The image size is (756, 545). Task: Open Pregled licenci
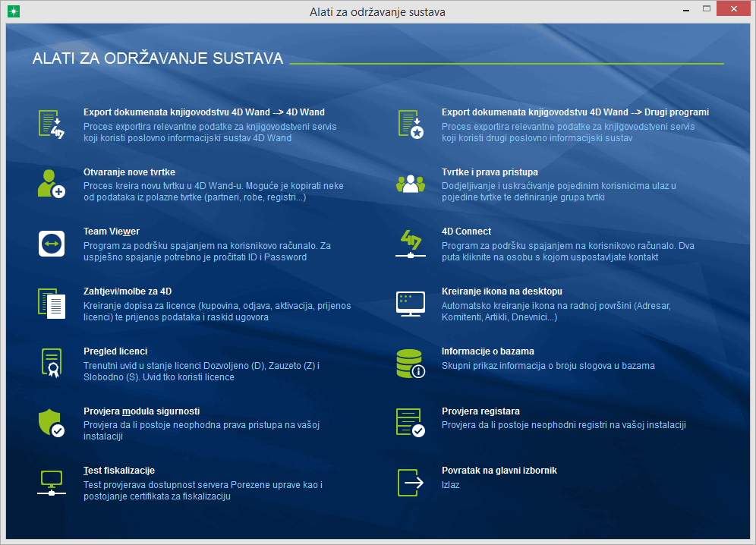(115, 351)
